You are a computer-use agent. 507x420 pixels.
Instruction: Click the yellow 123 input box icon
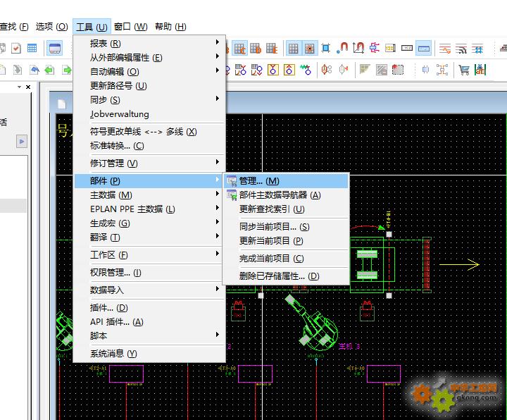coord(390,49)
